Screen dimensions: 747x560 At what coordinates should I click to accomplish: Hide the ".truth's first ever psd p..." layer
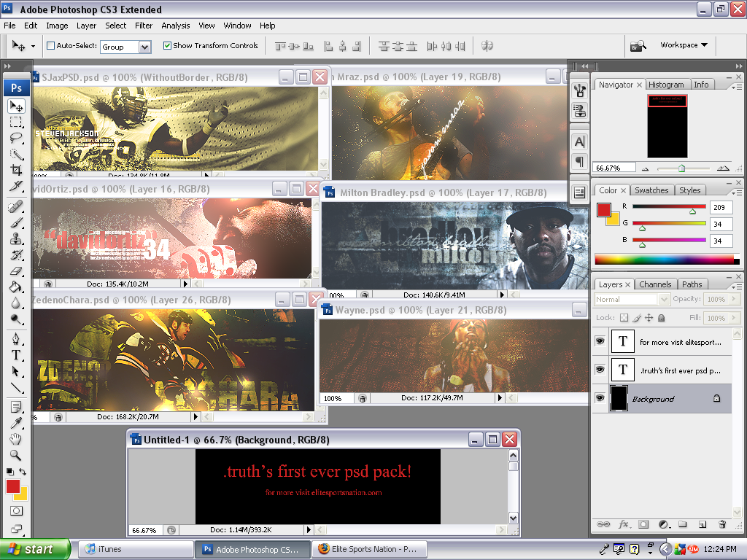(600, 370)
